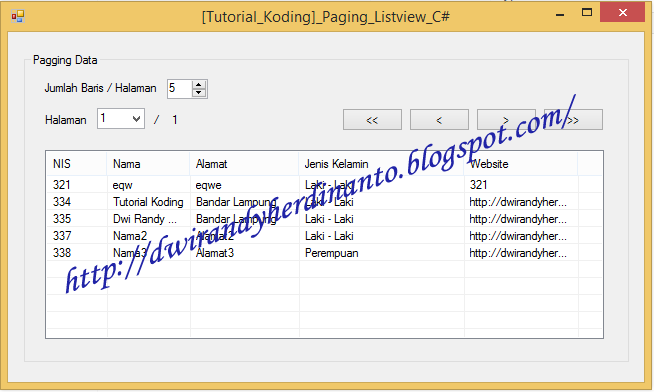
Task: Click 'Laki - Laki' cell in row 335
Action: click(329, 219)
